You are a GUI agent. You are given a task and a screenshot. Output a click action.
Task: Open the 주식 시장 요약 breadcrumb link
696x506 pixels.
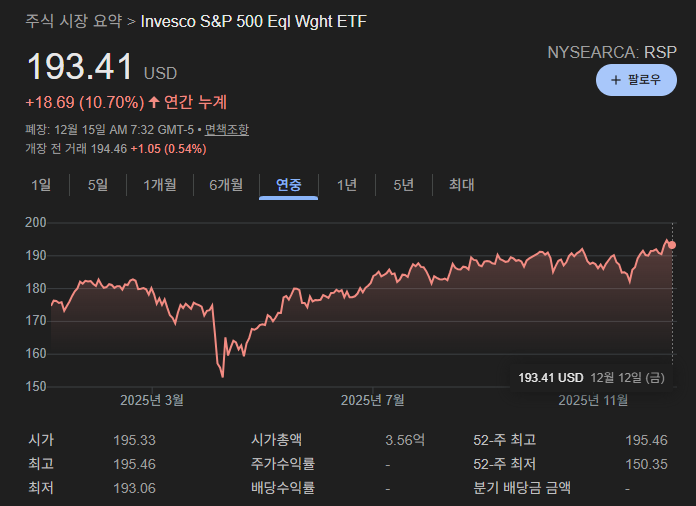pyautogui.click(x=74, y=21)
